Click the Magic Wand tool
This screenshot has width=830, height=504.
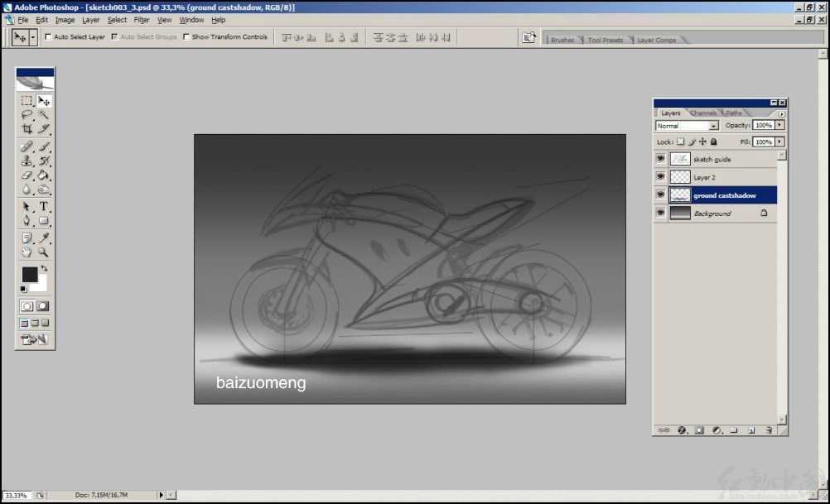[44, 115]
